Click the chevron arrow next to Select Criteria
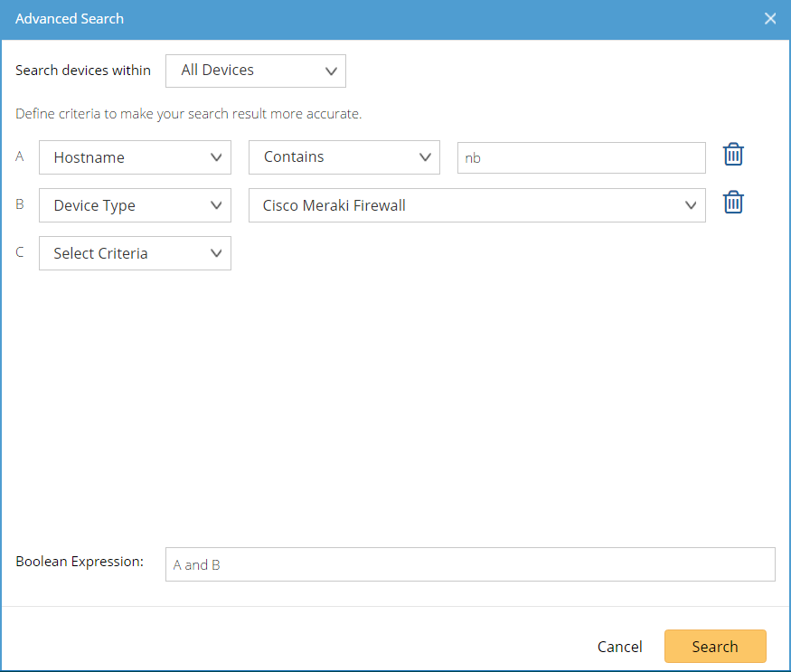The image size is (791, 672). pyautogui.click(x=216, y=253)
